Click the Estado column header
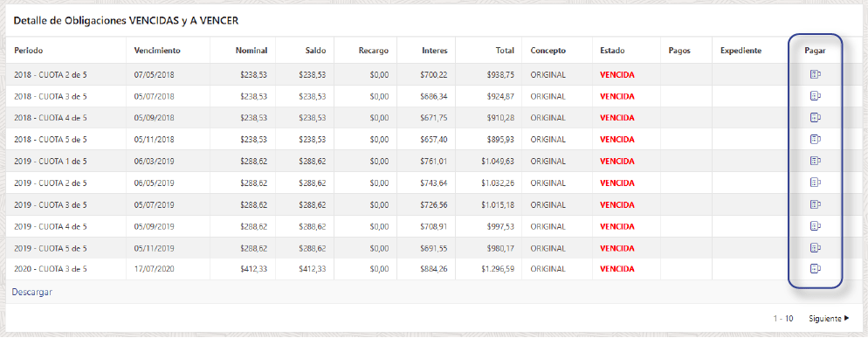The height and width of the screenshot is (338, 868). [x=612, y=51]
